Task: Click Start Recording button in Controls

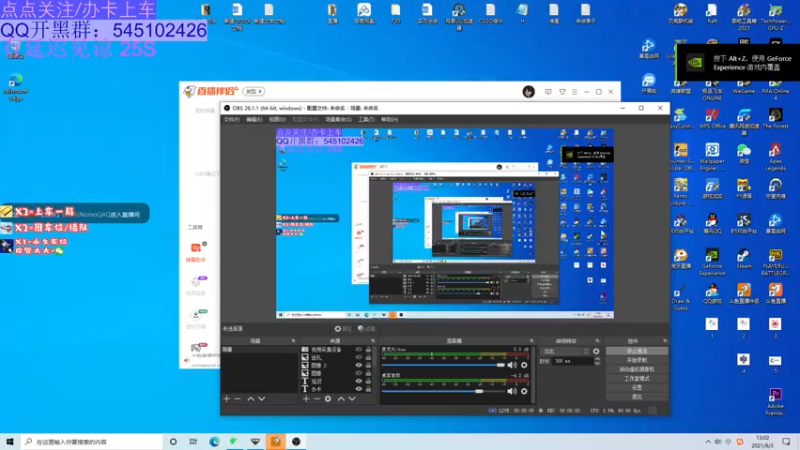Action: (637, 360)
